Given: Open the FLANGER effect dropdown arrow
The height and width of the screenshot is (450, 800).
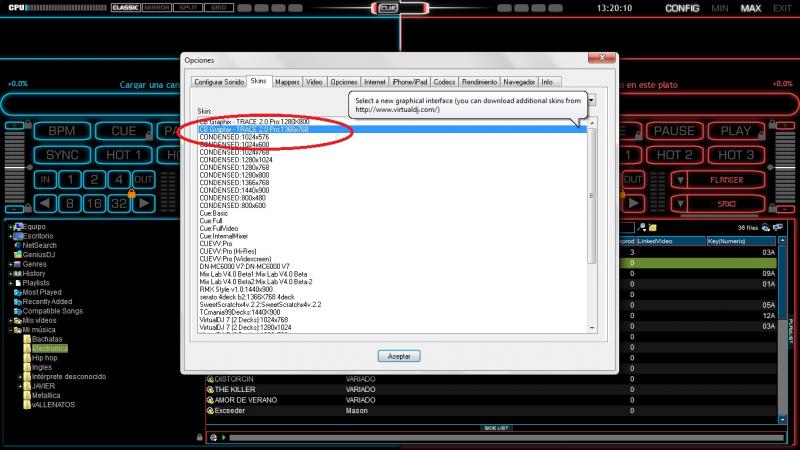Looking at the screenshot, I should click(x=680, y=180).
